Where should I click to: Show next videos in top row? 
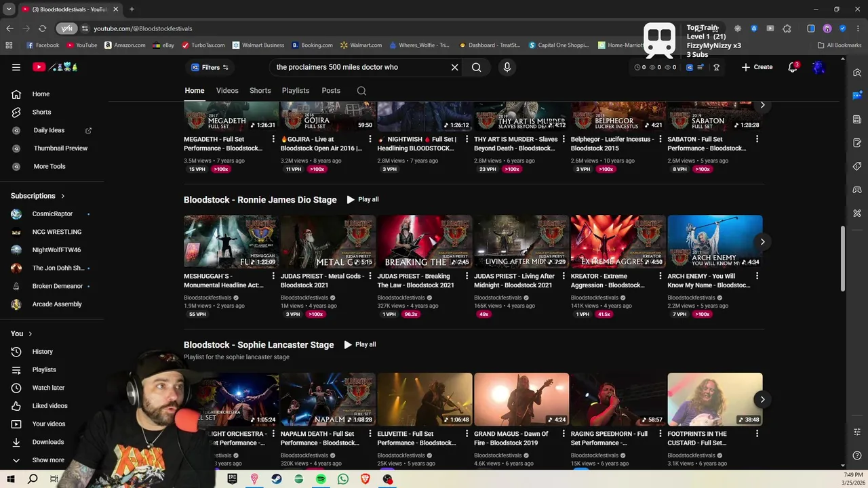pyautogui.click(x=762, y=105)
